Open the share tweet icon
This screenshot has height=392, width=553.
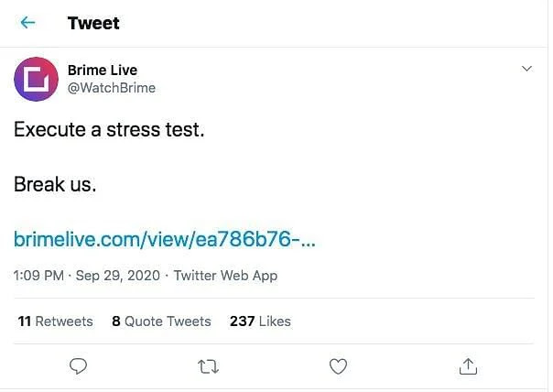click(x=468, y=365)
